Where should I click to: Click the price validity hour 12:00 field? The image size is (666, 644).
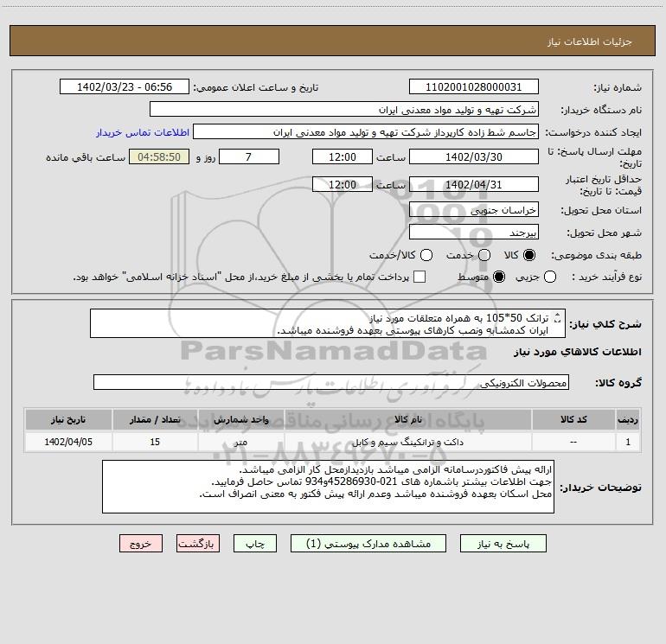point(343,184)
